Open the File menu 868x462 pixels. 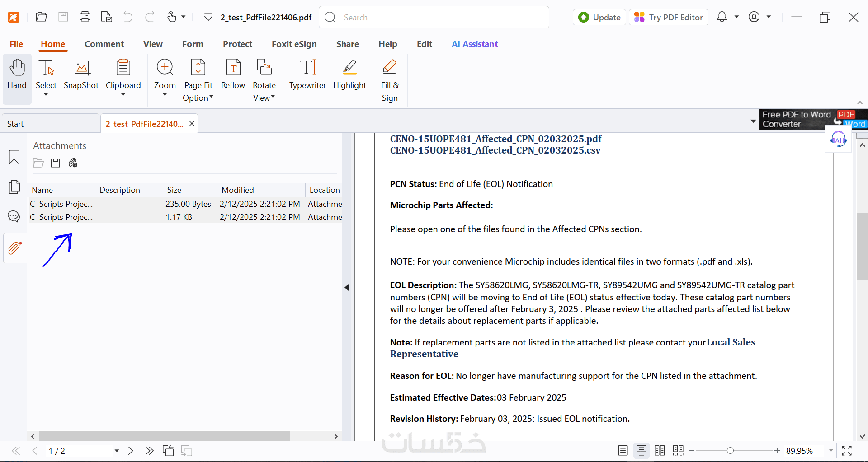pyautogui.click(x=16, y=44)
